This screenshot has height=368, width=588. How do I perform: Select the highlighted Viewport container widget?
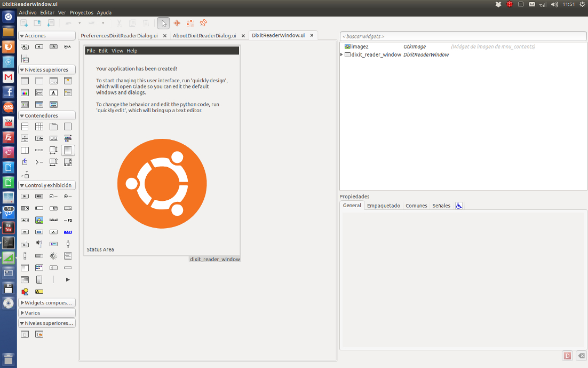click(68, 151)
